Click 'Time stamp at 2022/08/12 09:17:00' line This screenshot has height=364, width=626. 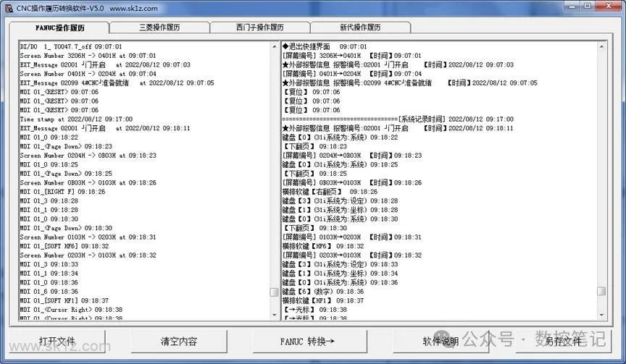(76, 119)
